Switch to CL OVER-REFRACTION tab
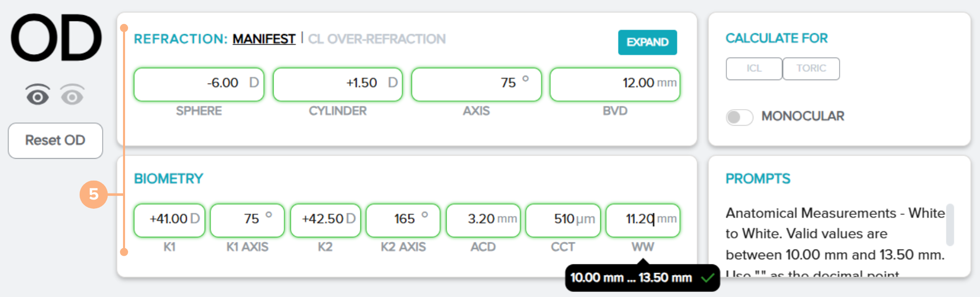Image resolution: width=980 pixels, height=297 pixels. tap(377, 39)
